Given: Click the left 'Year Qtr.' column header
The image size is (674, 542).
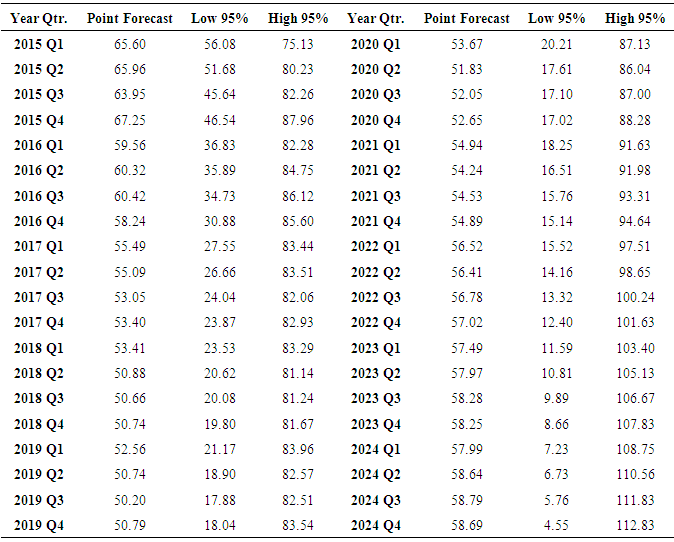Looking at the screenshot, I should 39,19.
